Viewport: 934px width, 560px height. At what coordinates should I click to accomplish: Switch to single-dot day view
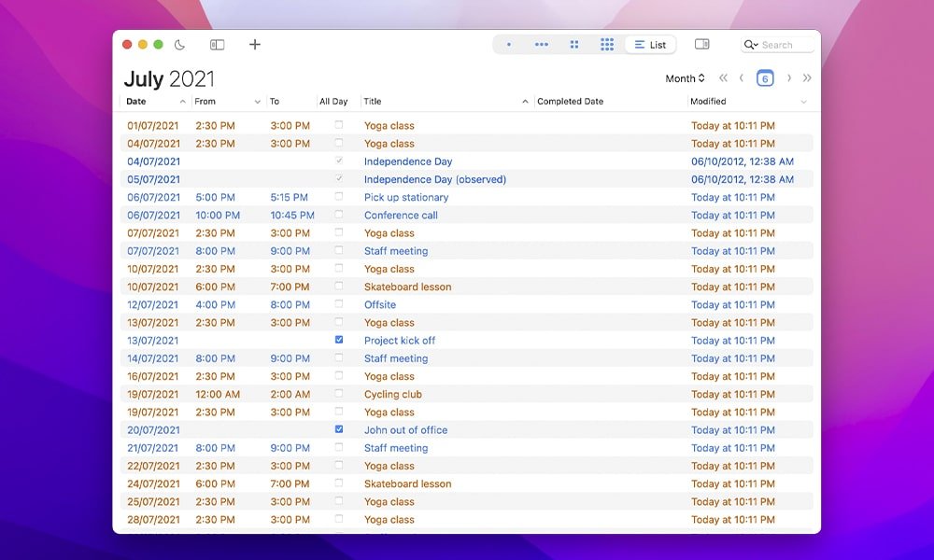click(508, 45)
